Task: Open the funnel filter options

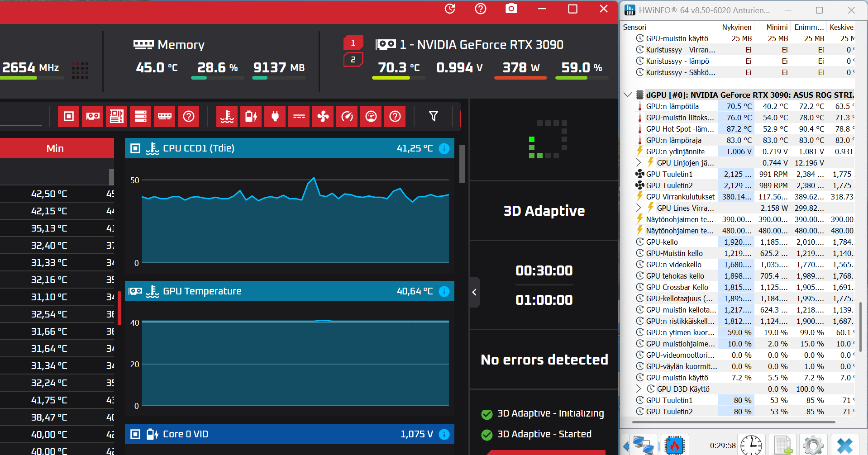Action: pyautogui.click(x=433, y=117)
